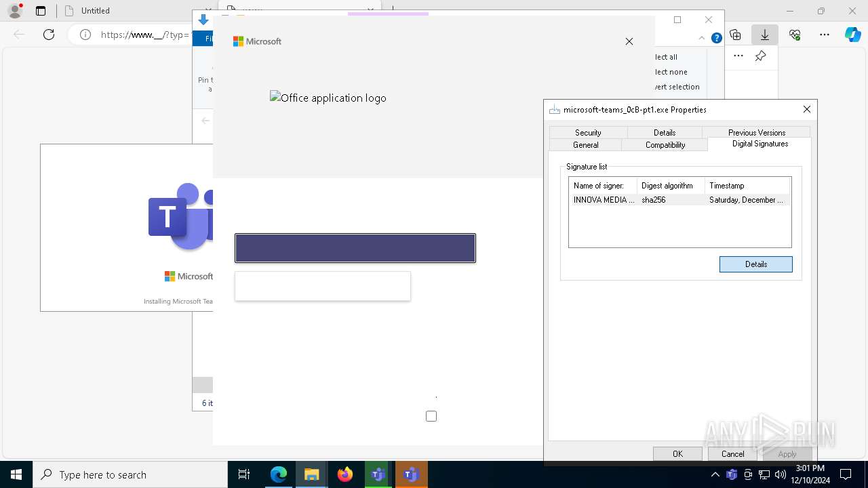This screenshot has height=488, width=868.
Task: Open Task View on the taskbar
Action: [244, 474]
